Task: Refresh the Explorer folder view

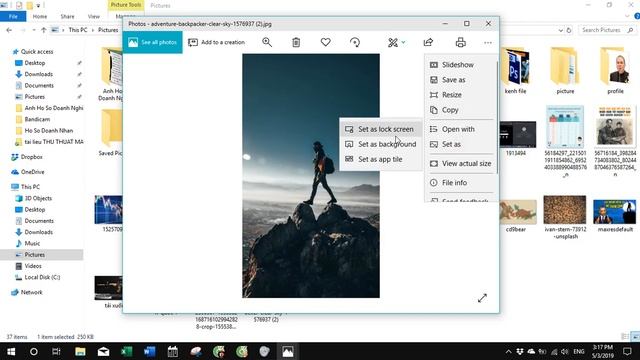Action: 569,30
